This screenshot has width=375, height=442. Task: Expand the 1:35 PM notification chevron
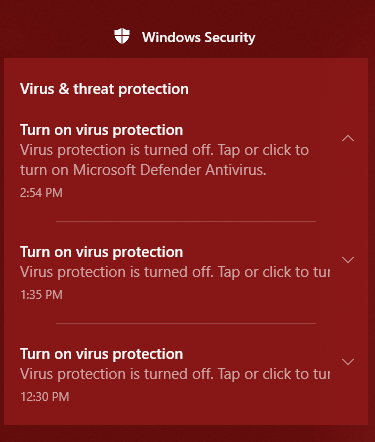pyautogui.click(x=348, y=260)
